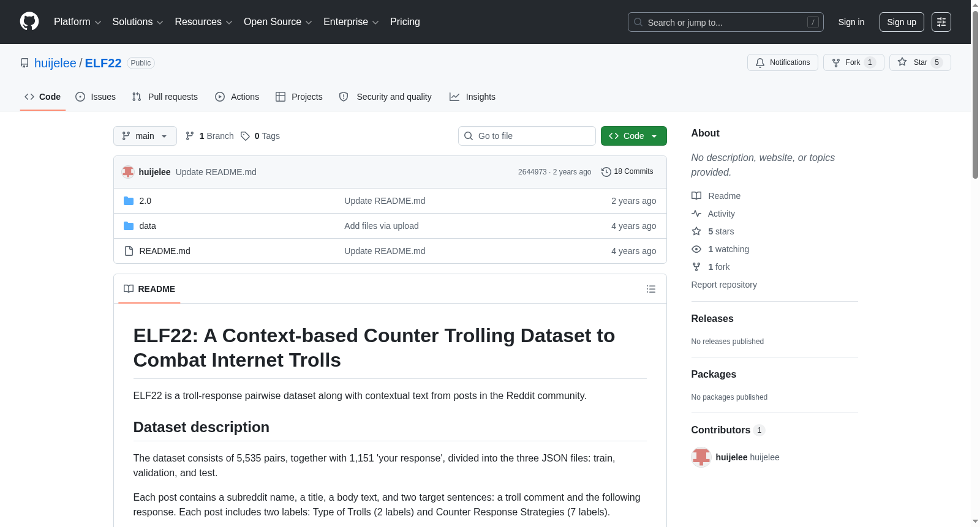Focus the Go to file input
Viewport: 980px width, 527px height.
(527, 136)
